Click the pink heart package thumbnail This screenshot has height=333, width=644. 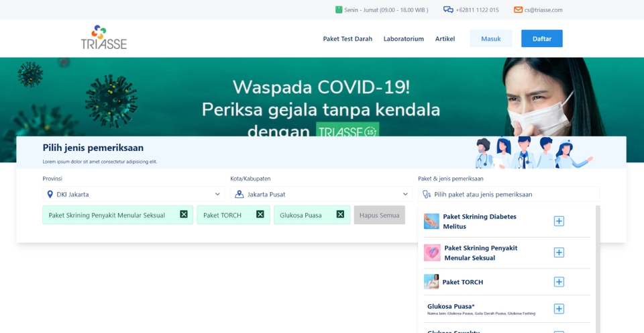click(x=432, y=253)
